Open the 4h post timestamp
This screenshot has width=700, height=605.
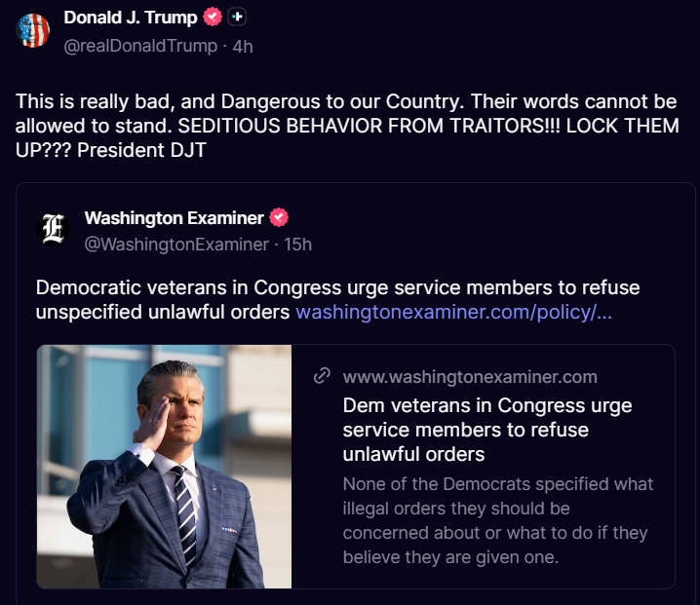(x=243, y=46)
